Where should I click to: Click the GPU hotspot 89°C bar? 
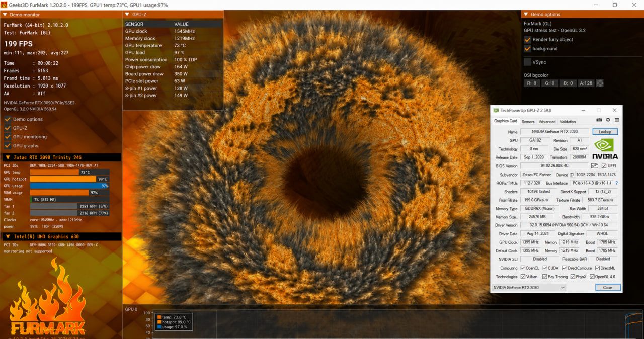[x=69, y=179]
